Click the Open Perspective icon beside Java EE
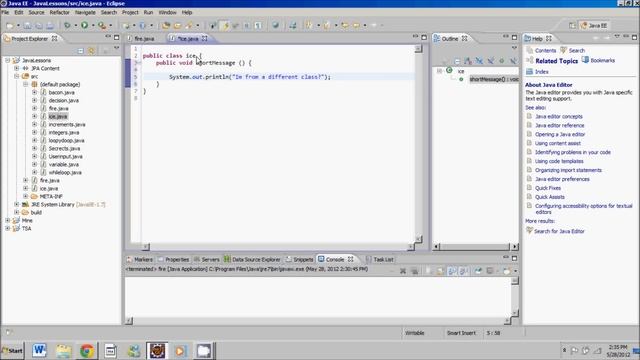 tap(572, 25)
